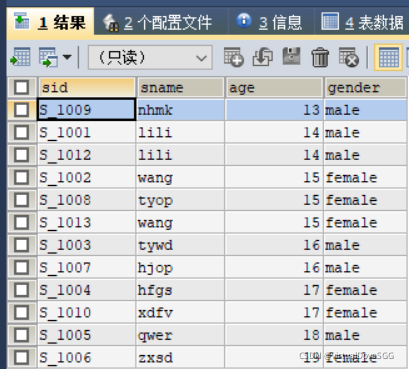Check the row checkbox for S_1004
Image resolution: width=409 pixels, height=369 pixels.
coord(22,290)
